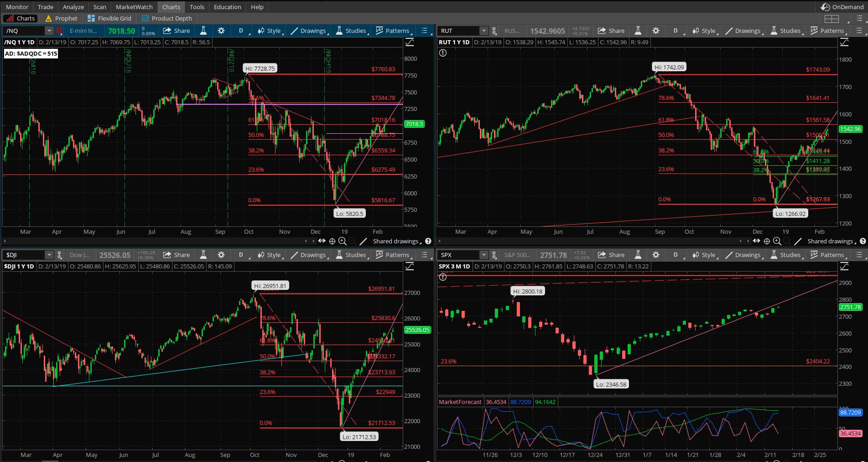The height and width of the screenshot is (462, 868).
Task: Open chart settings gear in /NQ chart
Action: [221, 31]
